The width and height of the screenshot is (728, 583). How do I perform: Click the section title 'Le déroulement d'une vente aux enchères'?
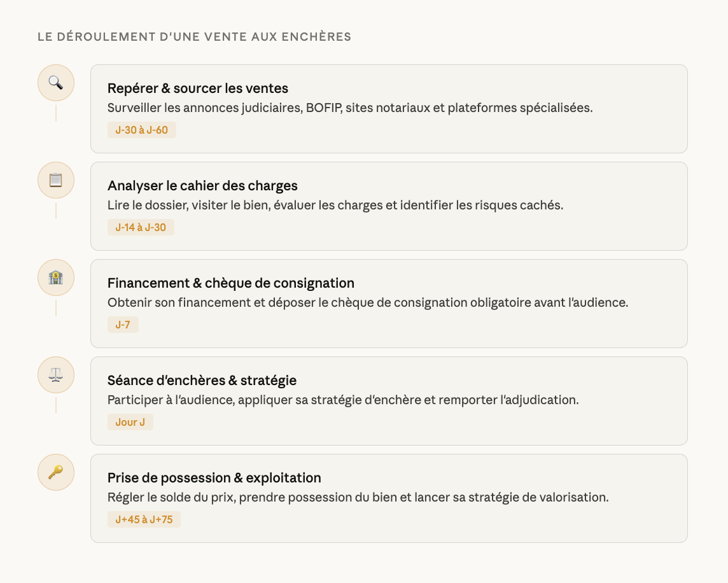click(194, 37)
